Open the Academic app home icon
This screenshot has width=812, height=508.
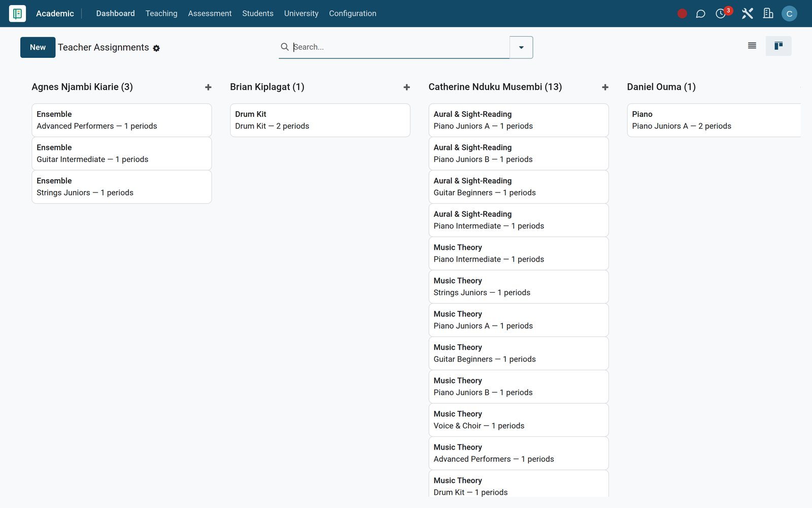[17, 13]
